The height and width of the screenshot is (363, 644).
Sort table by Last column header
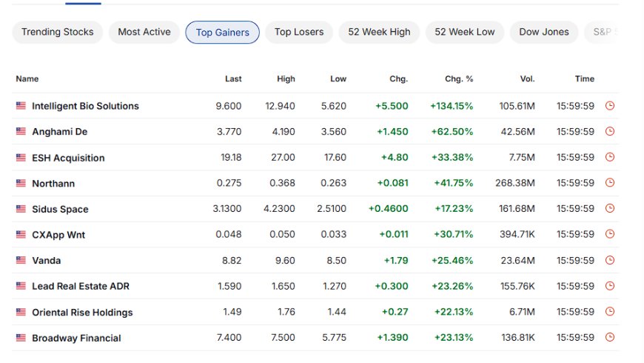click(x=233, y=79)
